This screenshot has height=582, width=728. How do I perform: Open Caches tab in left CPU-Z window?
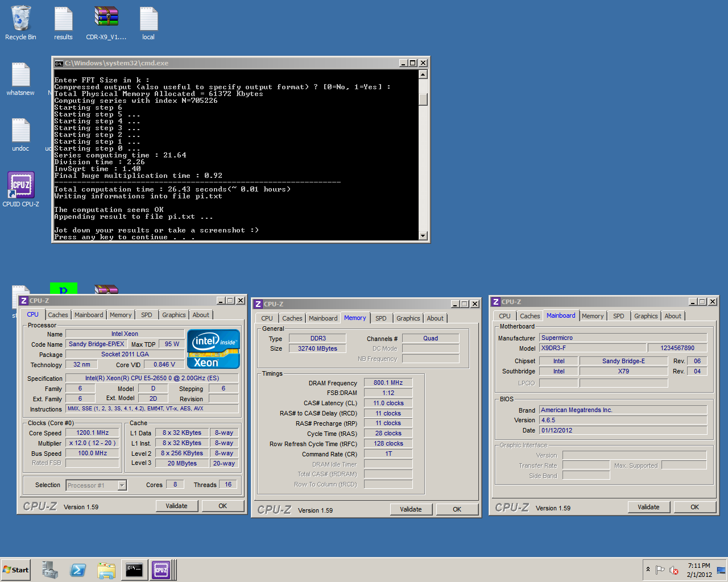[58, 315]
